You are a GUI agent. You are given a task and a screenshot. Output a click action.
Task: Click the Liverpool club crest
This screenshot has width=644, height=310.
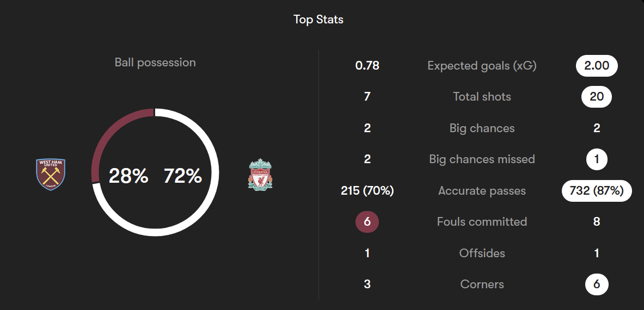coord(260,174)
